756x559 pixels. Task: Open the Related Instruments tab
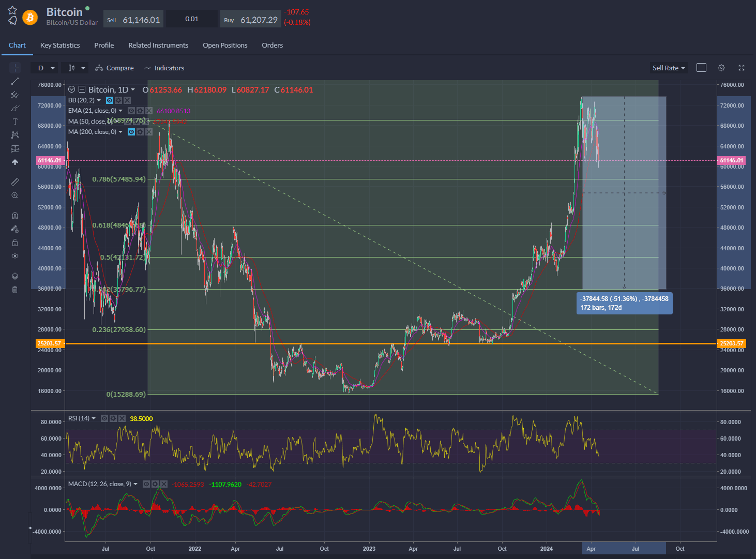[158, 46]
